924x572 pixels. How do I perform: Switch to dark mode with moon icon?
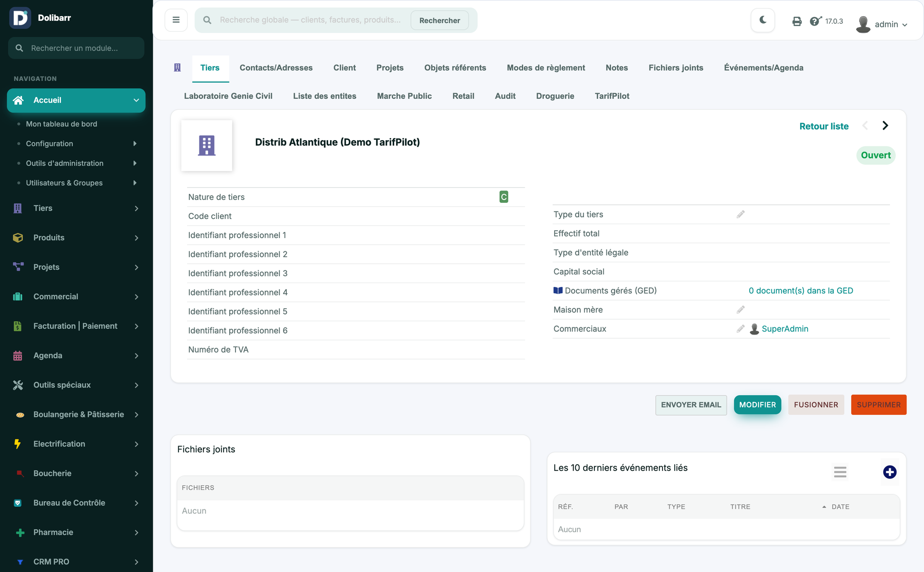[x=763, y=20]
